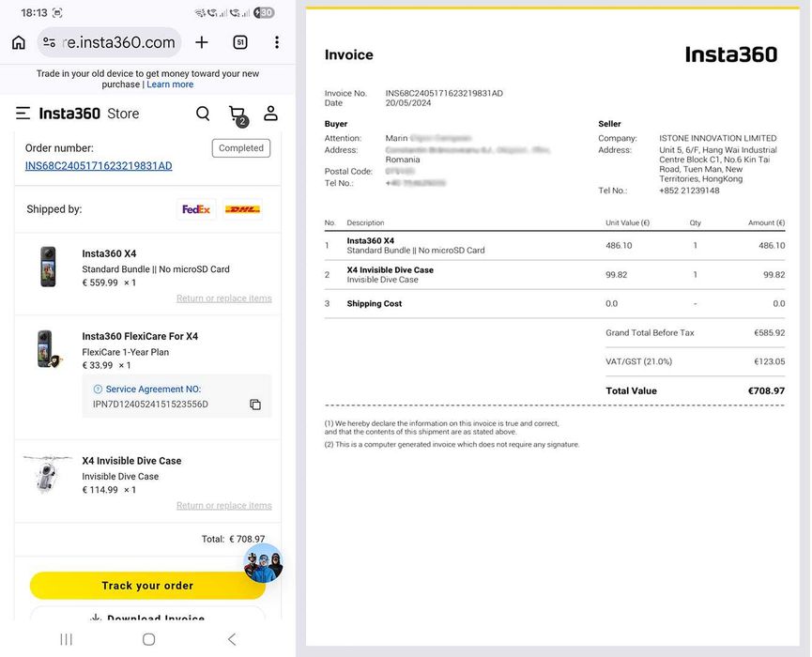Click the Total € 708.97 in order summary
This screenshot has width=812, height=657.
point(233,539)
